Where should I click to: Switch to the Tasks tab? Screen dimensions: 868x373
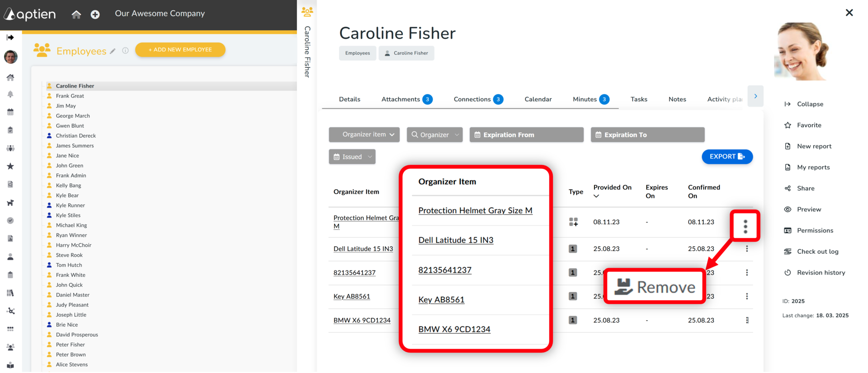click(x=639, y=99)
